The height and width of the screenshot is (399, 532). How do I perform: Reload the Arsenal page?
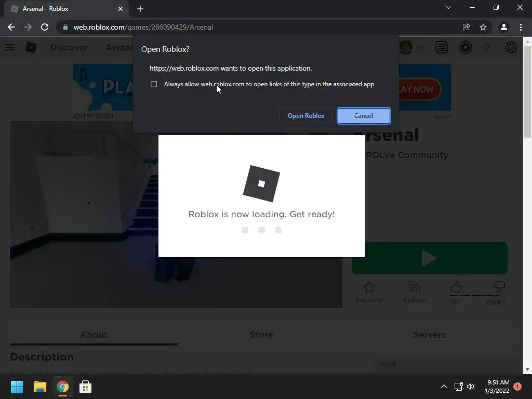point(45,27)
